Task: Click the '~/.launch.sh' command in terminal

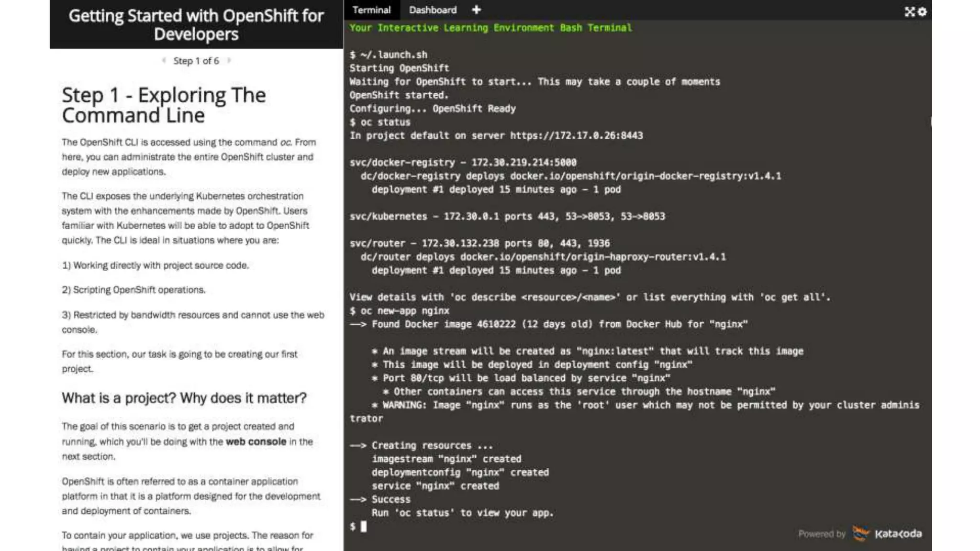Action: [x=393, y=55]
